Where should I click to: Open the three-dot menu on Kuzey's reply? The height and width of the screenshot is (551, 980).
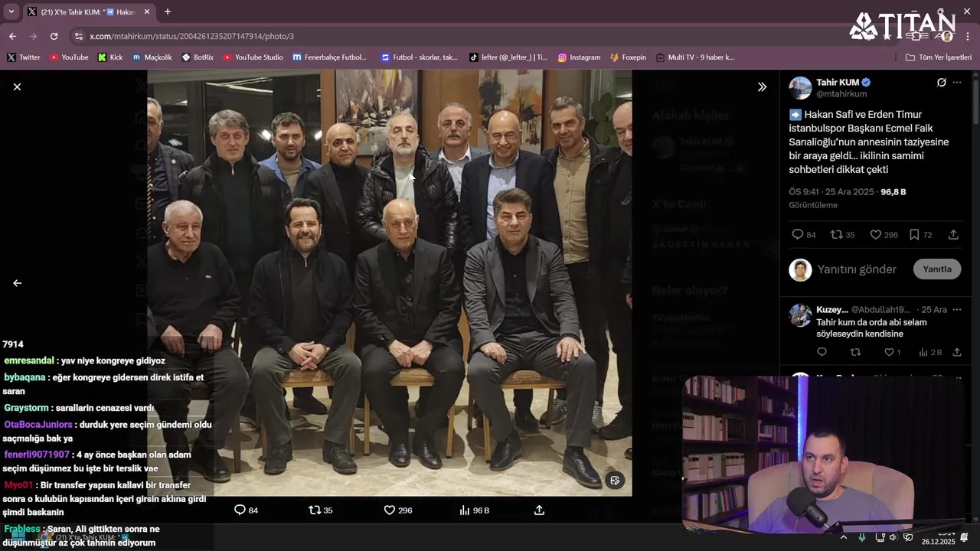click(957, 310)
